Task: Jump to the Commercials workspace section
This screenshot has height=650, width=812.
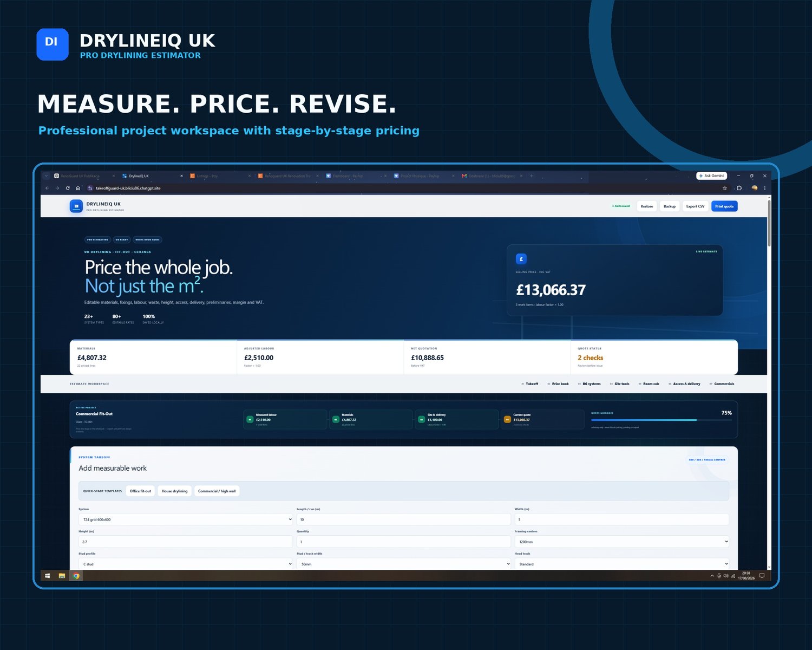Action: [x=722, y=384]
